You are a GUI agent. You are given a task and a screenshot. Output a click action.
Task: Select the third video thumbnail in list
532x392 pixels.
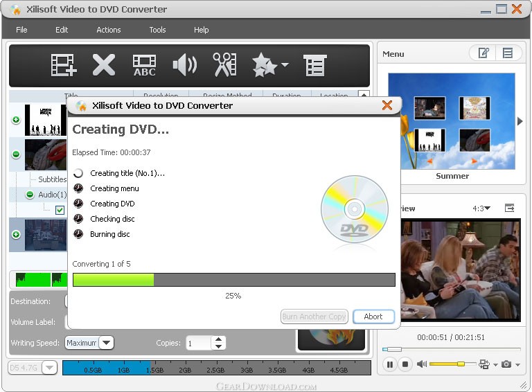[x=46, y=235]
